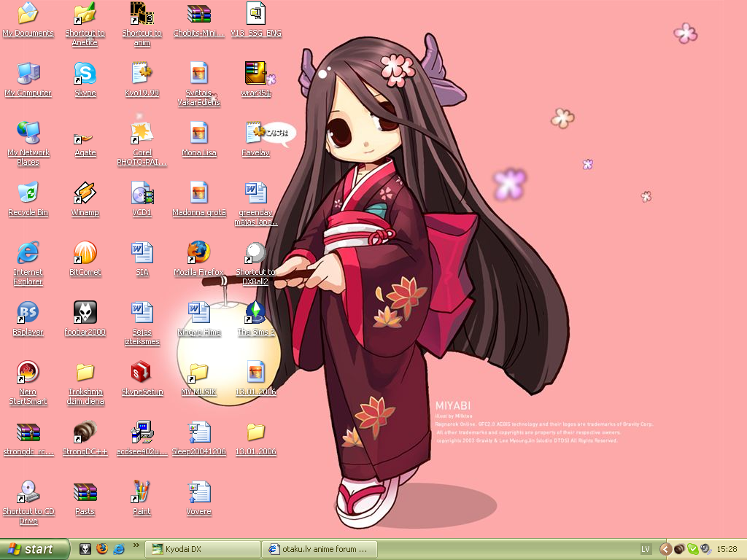Open the VCD1 video file icon
This screenshot has width=747, height=560.
click(x=142, y=192)
